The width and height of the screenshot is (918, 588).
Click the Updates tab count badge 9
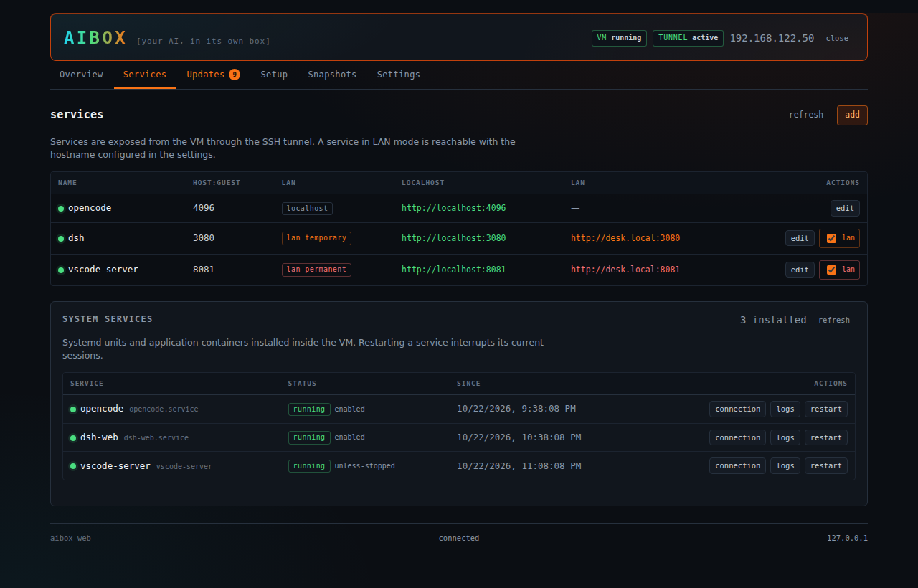coord(235,75)
